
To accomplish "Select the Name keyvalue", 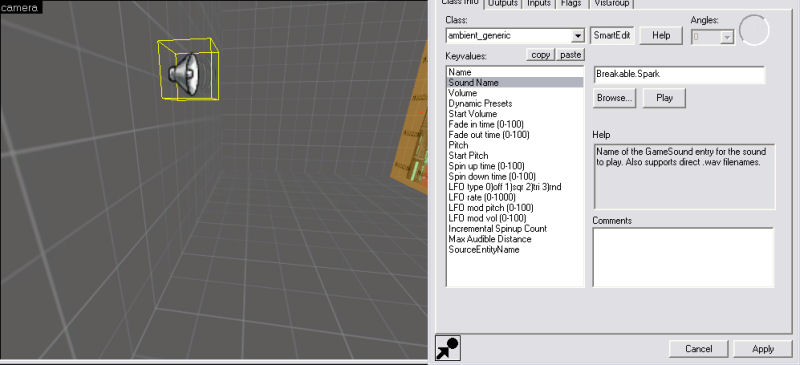I will pyautogui.click(x=515, y=72).
